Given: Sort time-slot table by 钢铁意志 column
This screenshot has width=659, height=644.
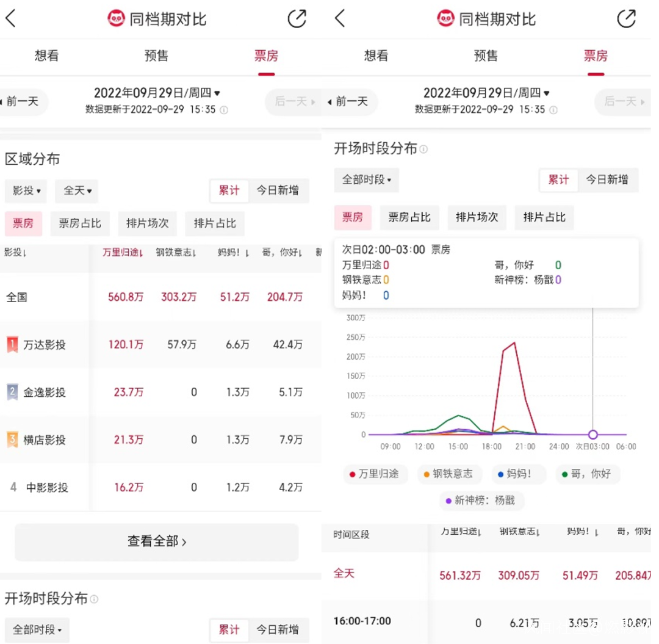Looking at the screenshot, I should pos(519,532).
